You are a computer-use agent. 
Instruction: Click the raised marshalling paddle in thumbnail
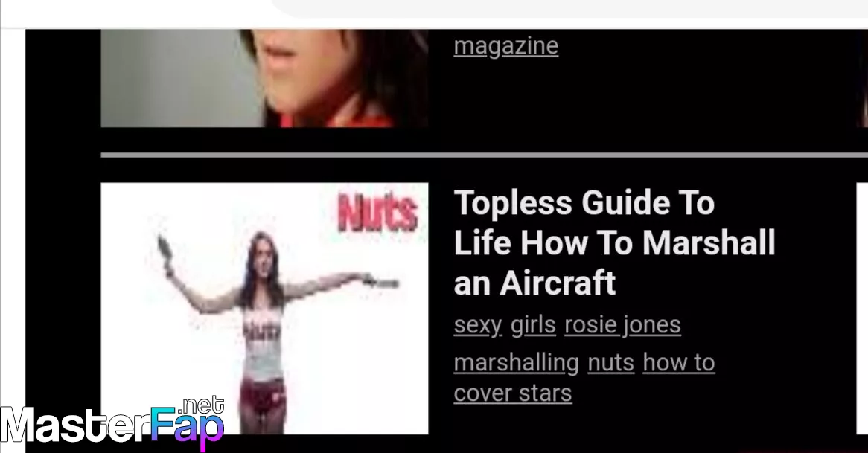pyautogui.click(x=164, y=248)
